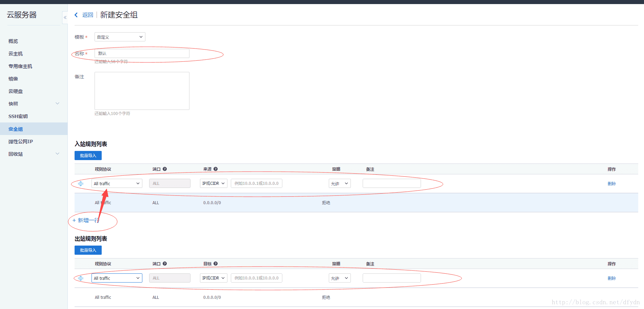Click 批量导入 under 出站规则列表
Image resolution: width=644 pixels, height=309 pixels.
click(88, 250)
